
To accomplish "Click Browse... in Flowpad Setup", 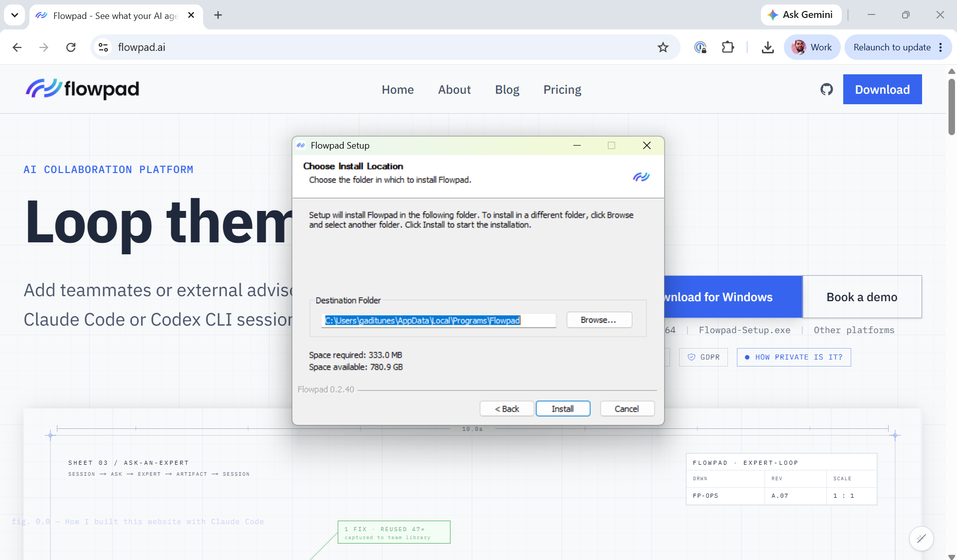I will click(599, 320).
